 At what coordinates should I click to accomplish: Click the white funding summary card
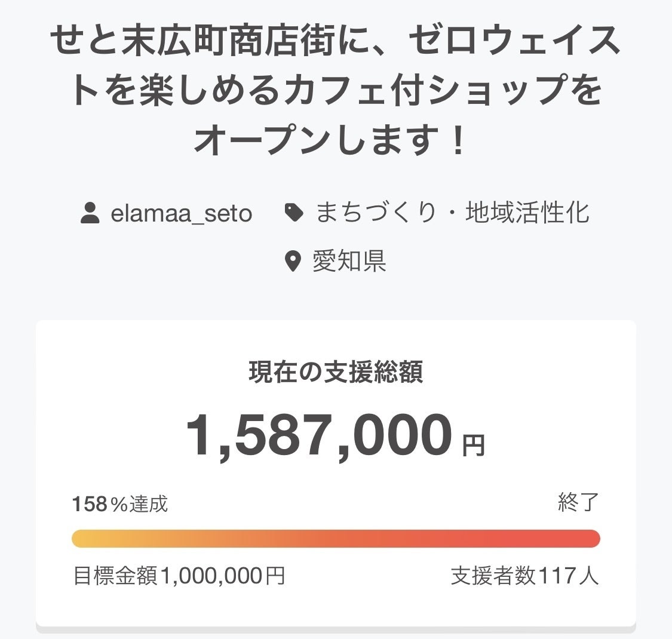(x=336, y=603)
